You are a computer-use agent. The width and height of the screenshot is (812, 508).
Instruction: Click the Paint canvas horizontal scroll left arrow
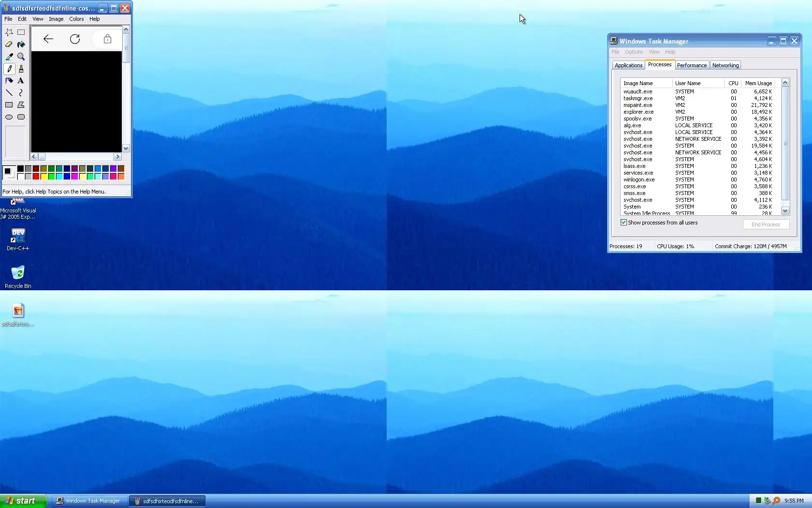click(34, 157)
